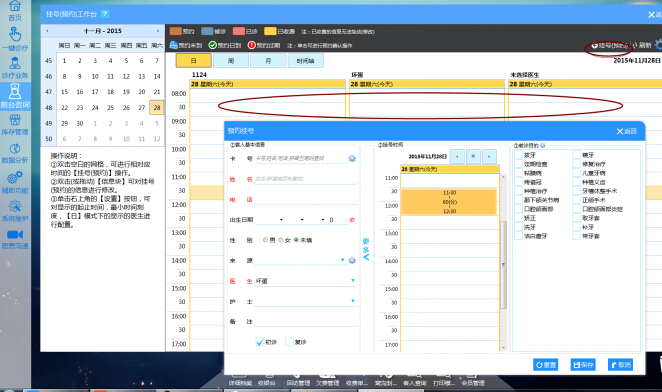
Task: Click the orange 预约 legend swatch
Action: coord(176,31)
